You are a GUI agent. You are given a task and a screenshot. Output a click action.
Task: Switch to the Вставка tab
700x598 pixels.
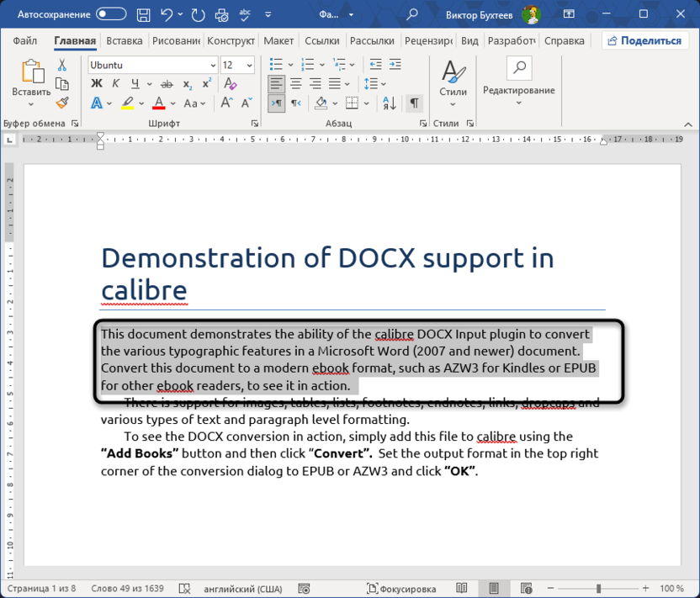(125, 41)
